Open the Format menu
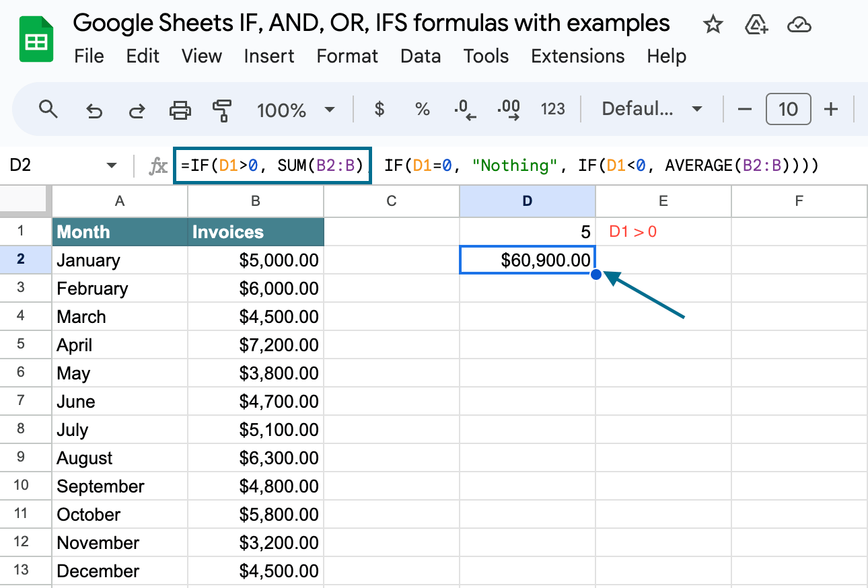Image resolution: width=868 pixels, height=588 pixels. [x=347, y=56]
